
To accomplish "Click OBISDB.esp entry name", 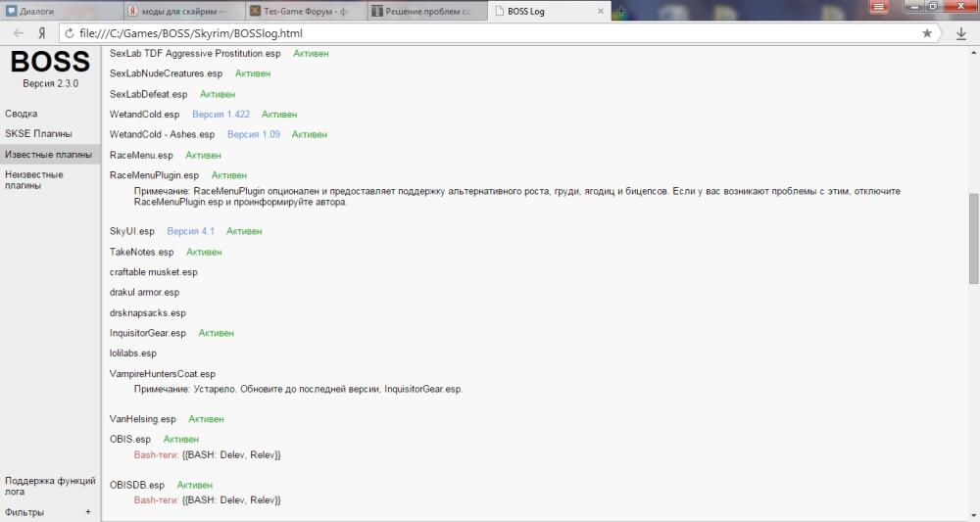I will tap(137, 485).
